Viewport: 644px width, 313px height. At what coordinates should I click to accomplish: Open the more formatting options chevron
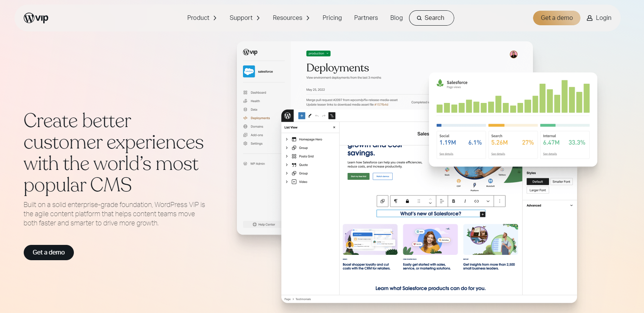(x=488, y=201)
